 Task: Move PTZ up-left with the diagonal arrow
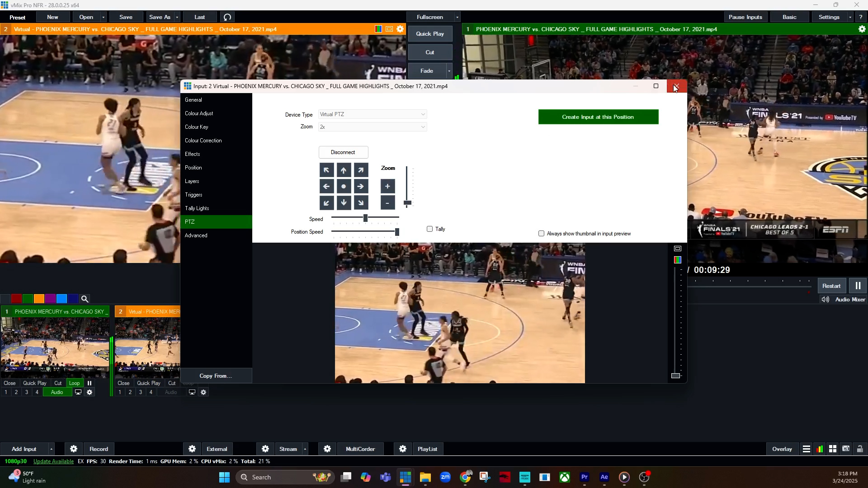click(326, 170)
